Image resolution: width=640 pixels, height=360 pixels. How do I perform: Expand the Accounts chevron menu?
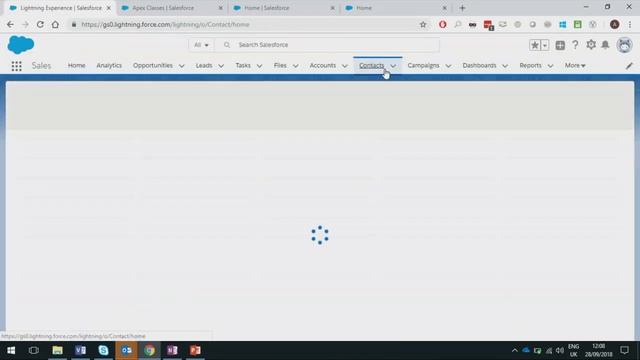tap(344, 66)
